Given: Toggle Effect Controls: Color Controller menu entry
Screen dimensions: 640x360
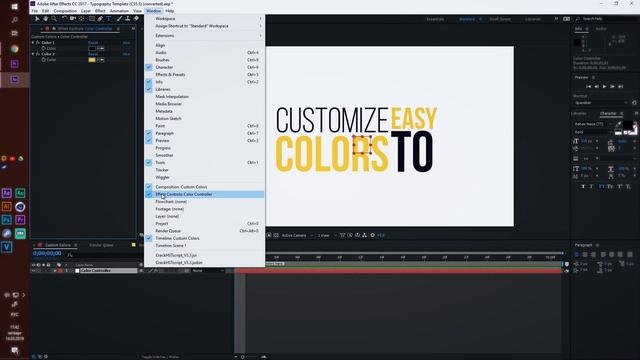Looking at the screenshot, I should pos(204,194).
